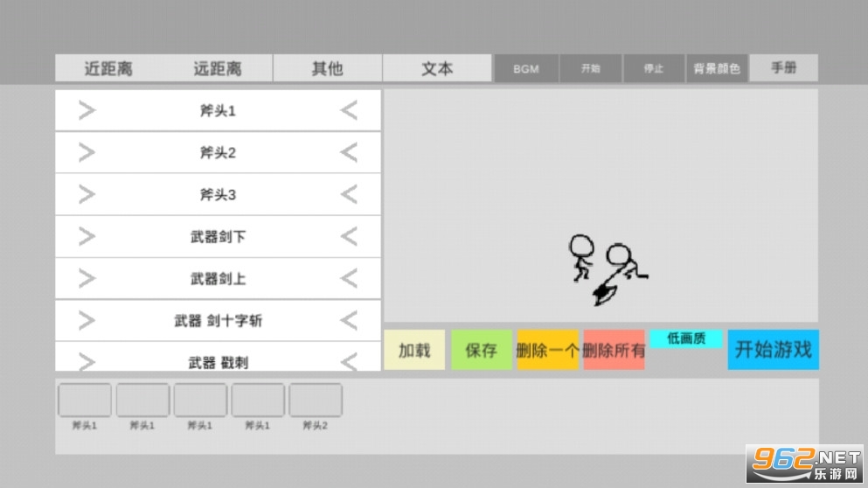Choose the 武器剑下 list entry
This screenshot has width=868, height=488.
point(219,236)
